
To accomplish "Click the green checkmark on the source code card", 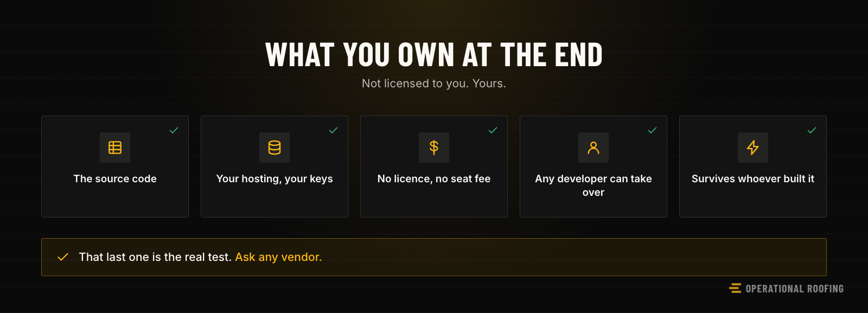I will [174, 130].
